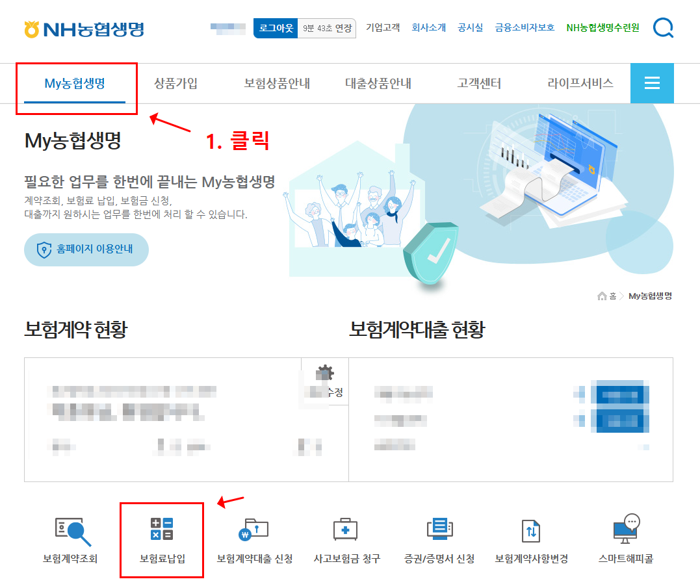This screenshot has width=700, height=588.
Task: Click the NH농협생명 logo
Action: coord(84,29)
